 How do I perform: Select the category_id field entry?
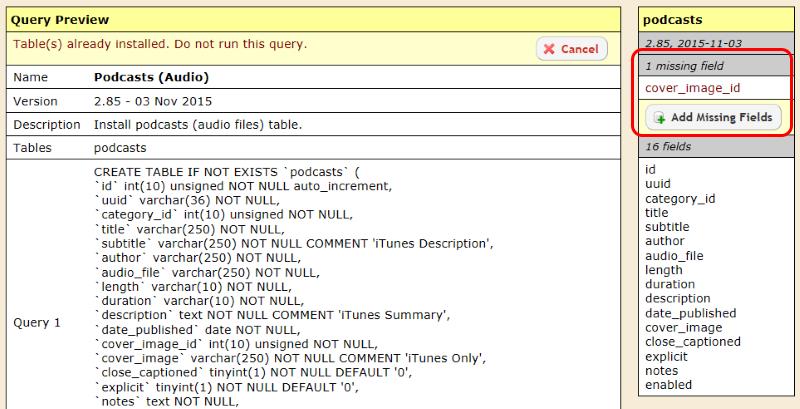(679, 198)
